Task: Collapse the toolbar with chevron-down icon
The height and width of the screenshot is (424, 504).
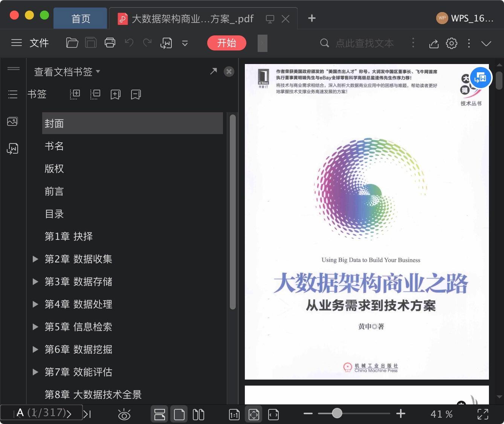Action: click(x=486, y=43)
